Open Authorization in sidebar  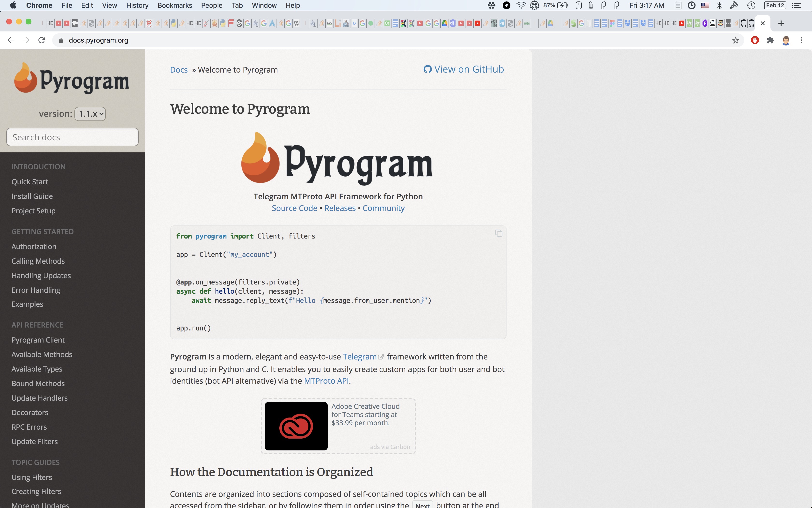click(x=34, y=247)
